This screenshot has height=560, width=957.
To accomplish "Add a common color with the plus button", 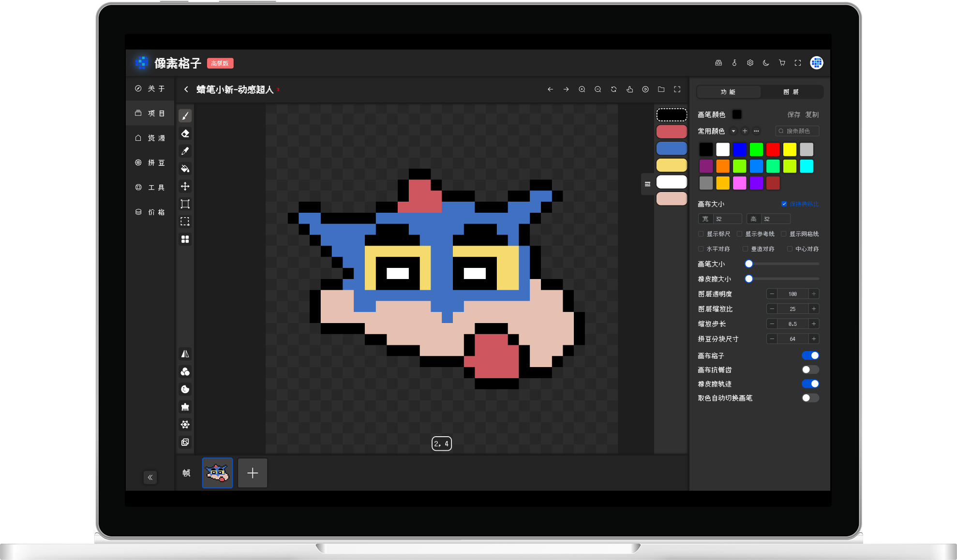I will [x=745, y=131].
